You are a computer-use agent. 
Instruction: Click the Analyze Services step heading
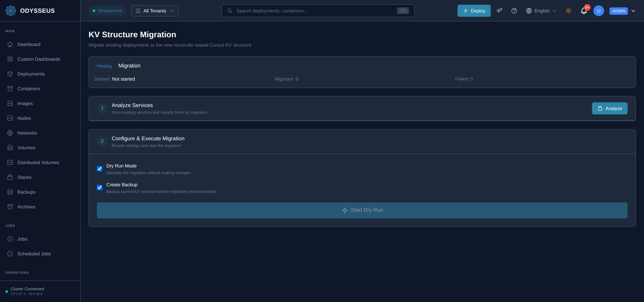point(132,105)
